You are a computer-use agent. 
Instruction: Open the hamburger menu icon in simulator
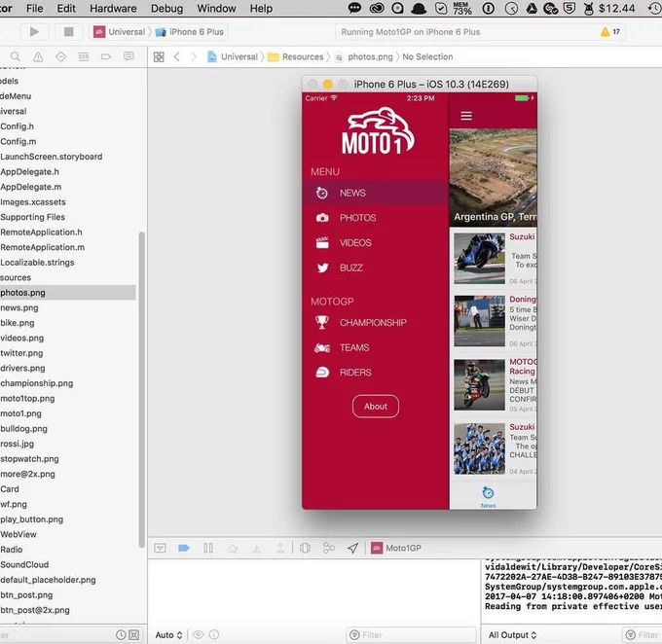466,116
